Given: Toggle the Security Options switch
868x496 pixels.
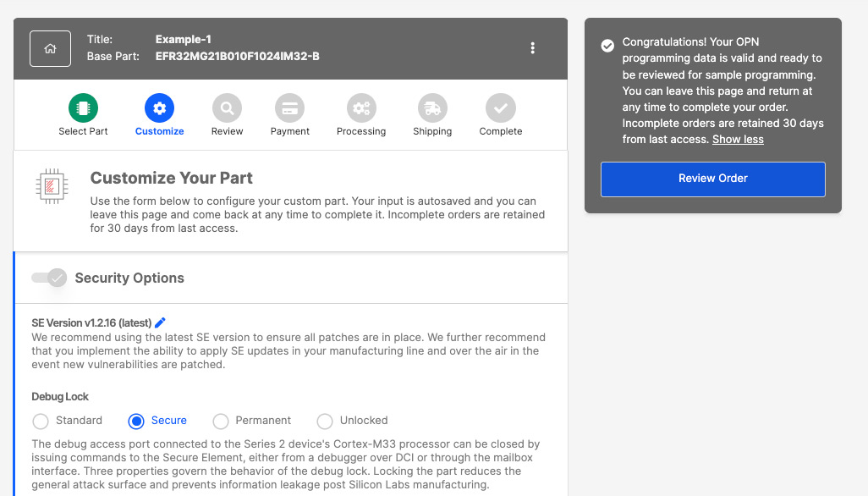Looking at the screenshot, I should click(x=49, y=278).
